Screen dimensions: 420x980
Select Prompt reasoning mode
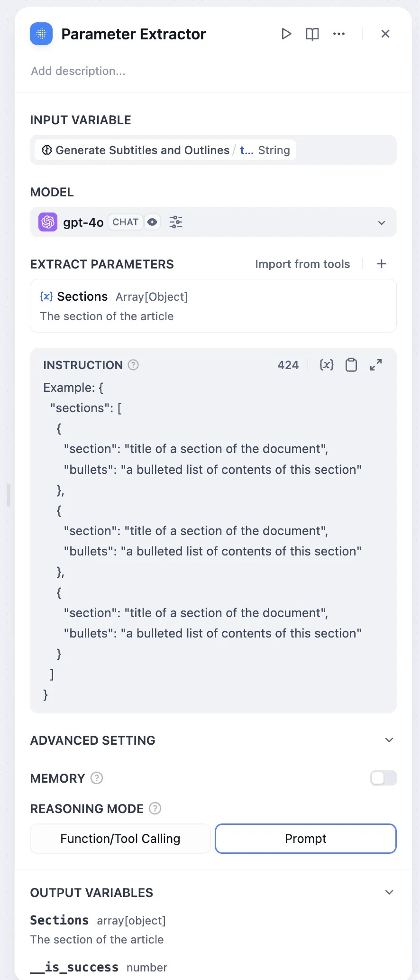pos(306,839)
